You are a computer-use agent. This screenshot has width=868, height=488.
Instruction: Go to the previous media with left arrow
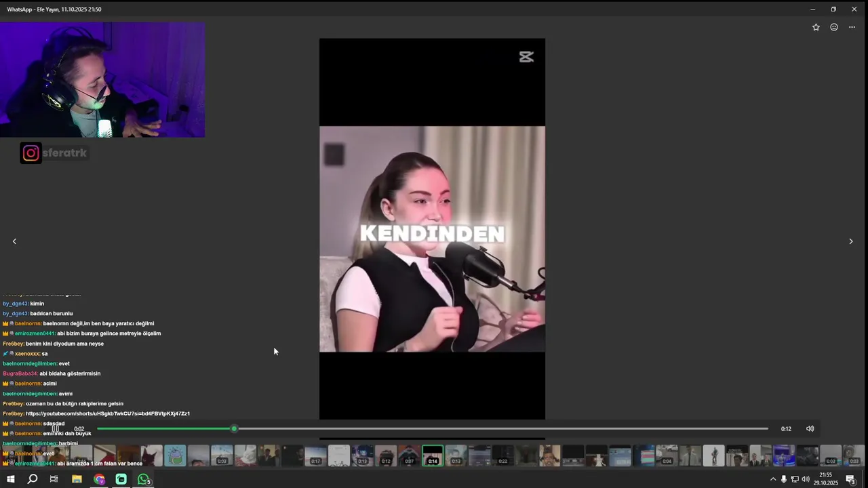point(14,241)
